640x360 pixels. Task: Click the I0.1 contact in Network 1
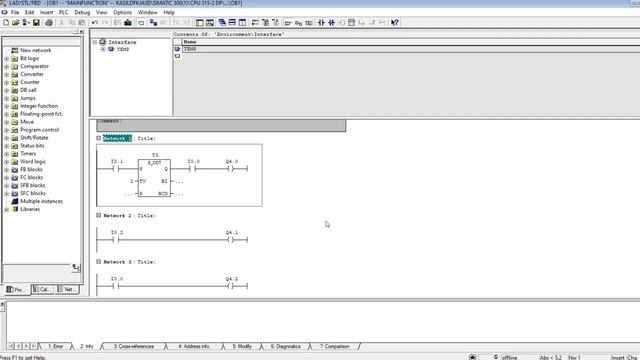(116, 169)
